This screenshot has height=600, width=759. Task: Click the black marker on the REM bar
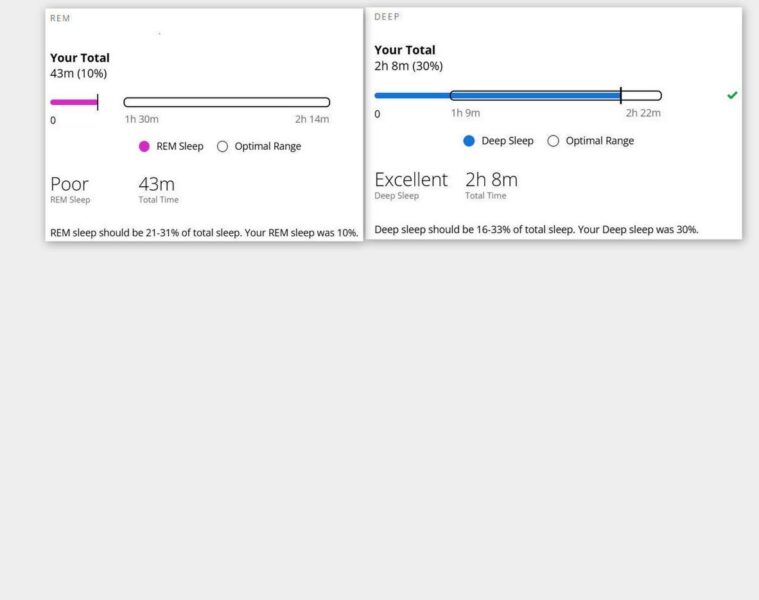point(97,102)
